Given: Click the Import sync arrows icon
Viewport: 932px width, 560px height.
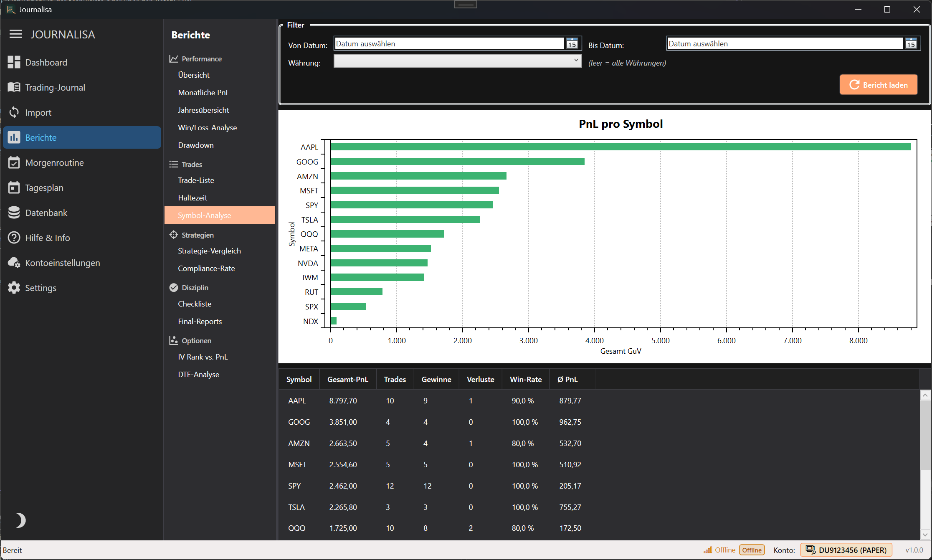Looking at the screenshot, I should point(14,112).
